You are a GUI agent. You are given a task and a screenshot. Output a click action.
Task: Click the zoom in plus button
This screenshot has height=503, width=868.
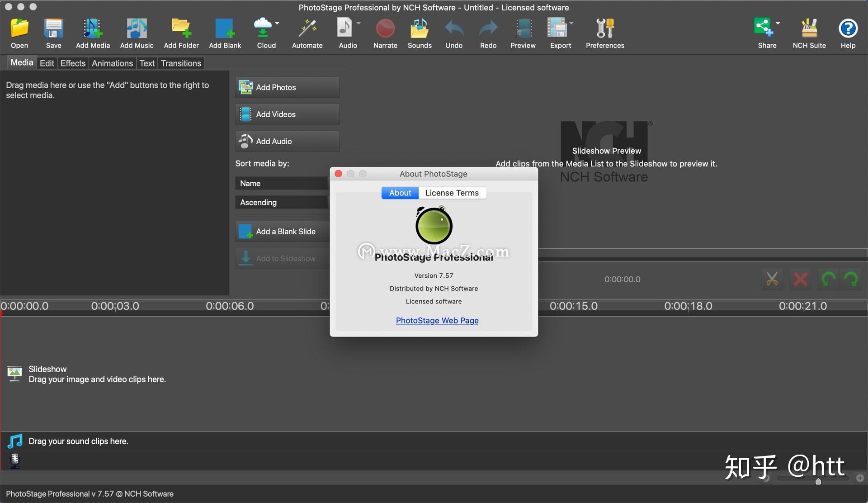[860, 478]
